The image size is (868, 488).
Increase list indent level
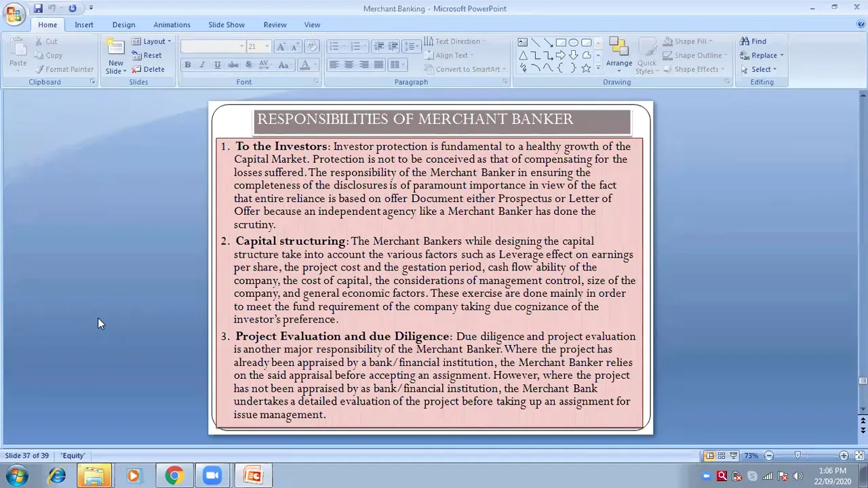(393, 46)
